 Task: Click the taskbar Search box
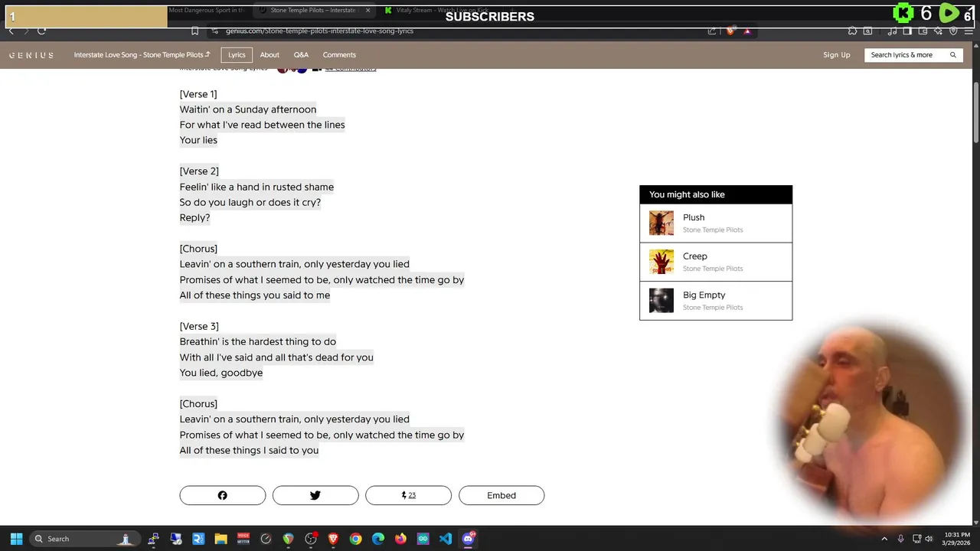coord(84,539)
